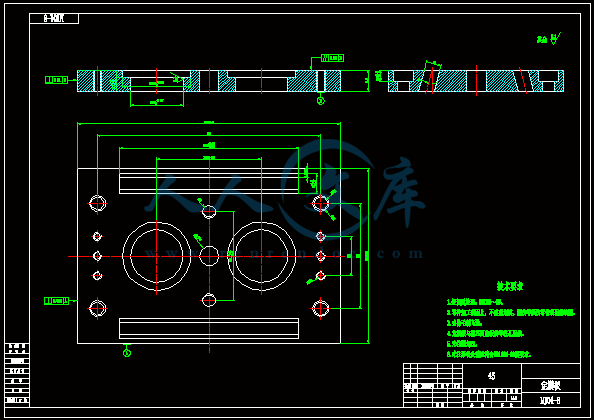Select the upper rectangular slot in plan view
The width and height of the screenshot is (594, 420).
209,183
